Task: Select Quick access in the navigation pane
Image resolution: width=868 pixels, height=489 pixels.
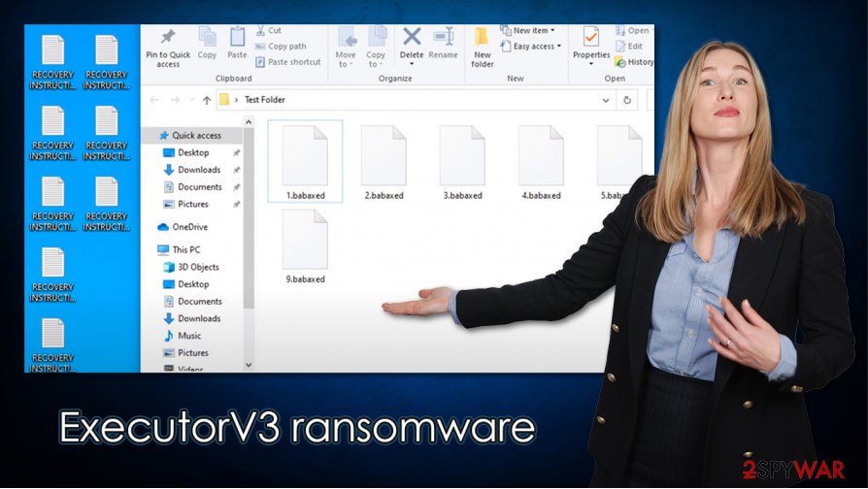Action: pos(191,135)
